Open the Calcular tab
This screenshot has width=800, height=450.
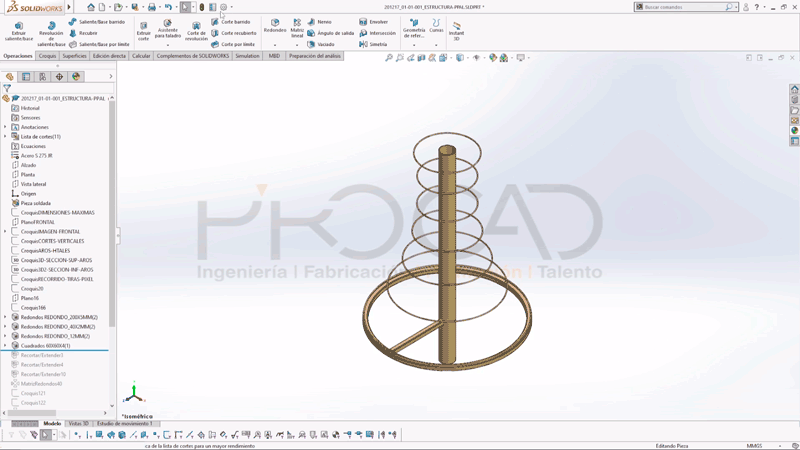pyautogui.click(x=141, y=56)
